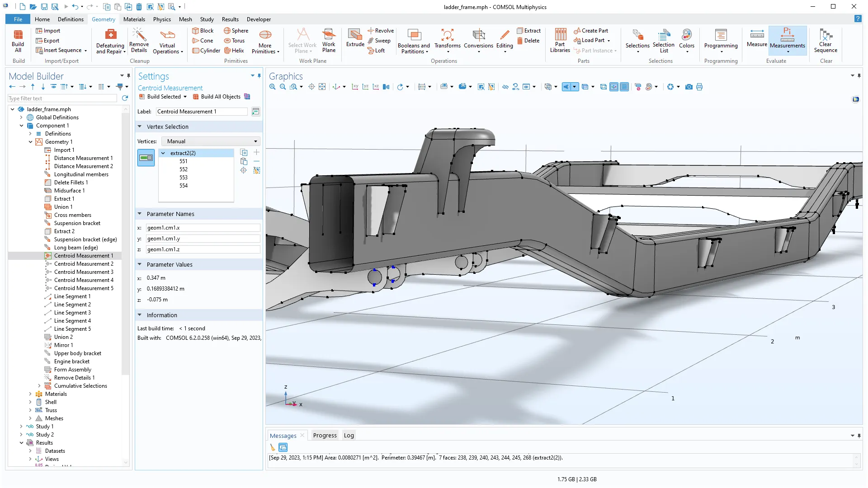Expand the Materials tree node
This screenshot has height=488, width=868.
click(30, 394)
